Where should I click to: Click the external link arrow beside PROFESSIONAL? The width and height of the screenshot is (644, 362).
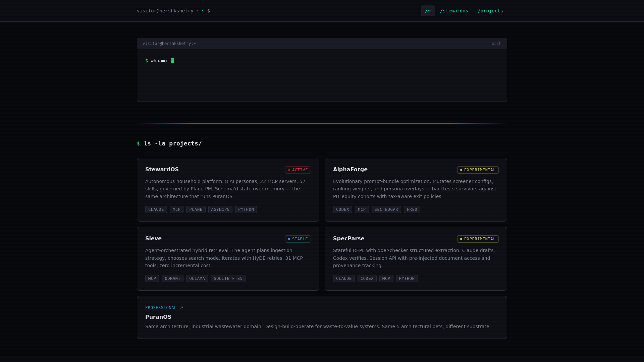click(x=181, y=308)
